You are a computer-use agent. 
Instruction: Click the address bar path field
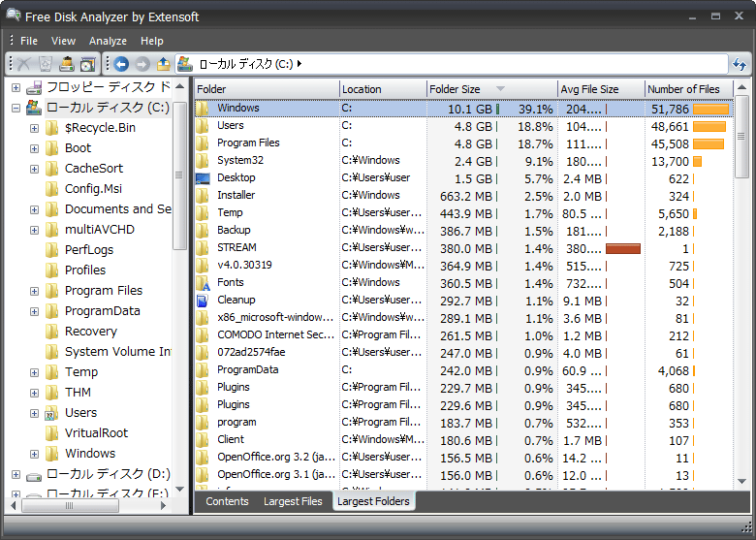(x=451, y=64)
